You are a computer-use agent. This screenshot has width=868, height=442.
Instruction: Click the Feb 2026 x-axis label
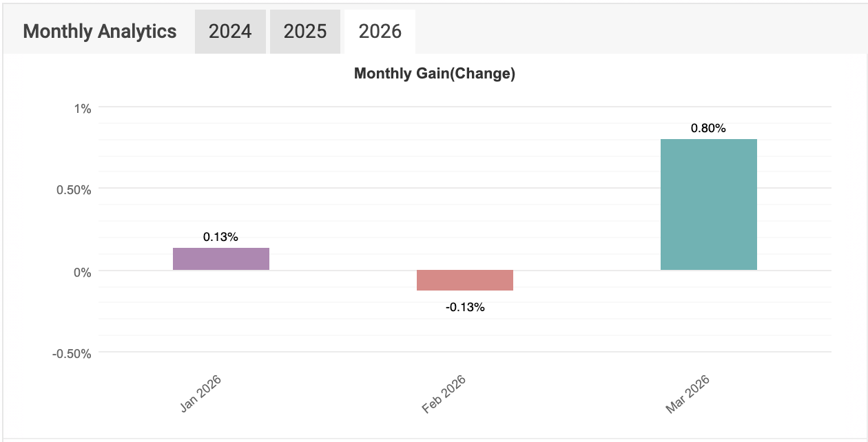tap(444, 394)
